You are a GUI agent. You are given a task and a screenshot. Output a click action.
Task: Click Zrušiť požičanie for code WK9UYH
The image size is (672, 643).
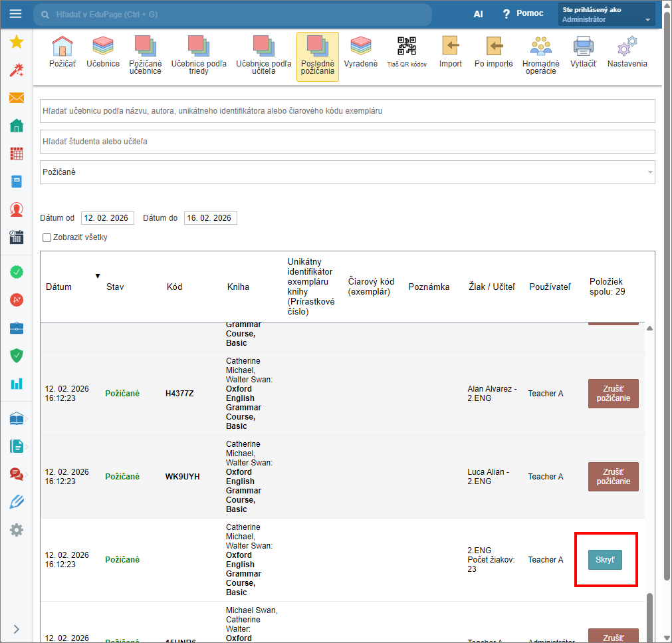tap(613, 477)
